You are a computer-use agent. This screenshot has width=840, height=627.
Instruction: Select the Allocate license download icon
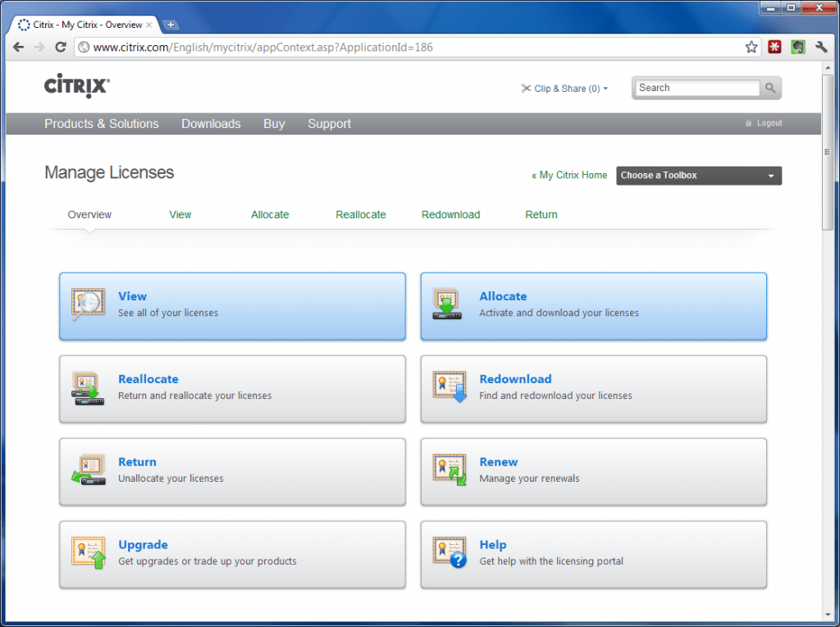(448, 303)
